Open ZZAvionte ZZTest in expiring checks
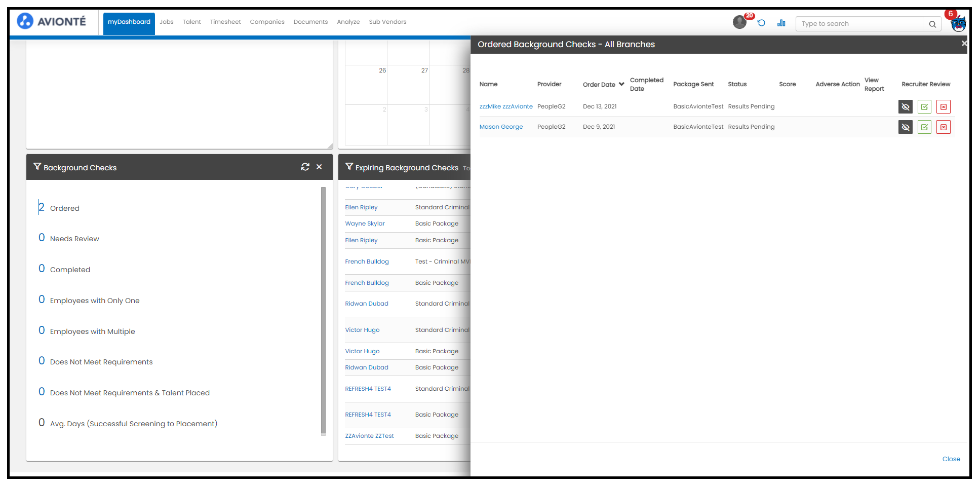The height and width of the screenshot is (484, 980). (369, 436)
